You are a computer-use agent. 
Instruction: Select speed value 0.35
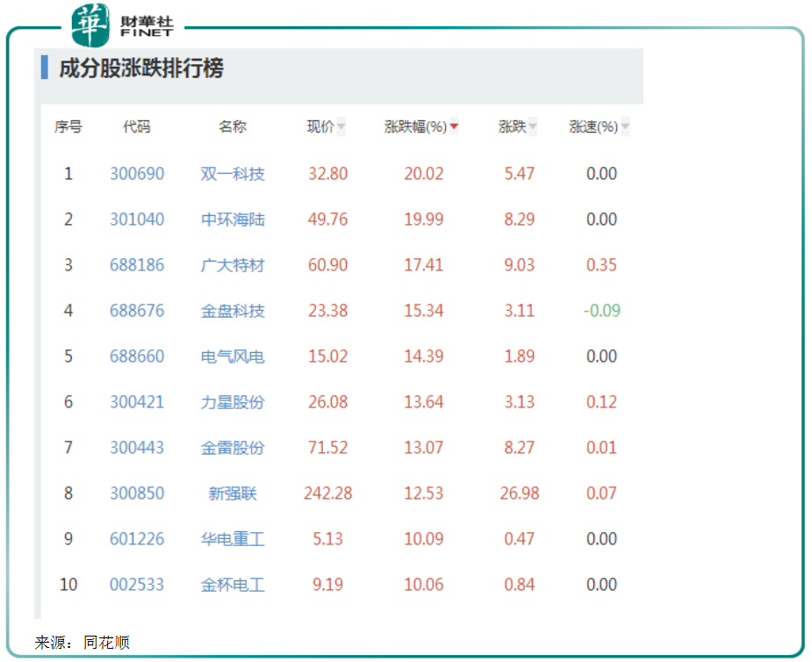click(x=601, y=264)
